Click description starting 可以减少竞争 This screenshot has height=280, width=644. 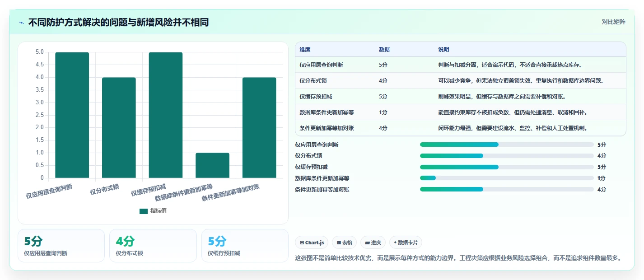[521, 81]
